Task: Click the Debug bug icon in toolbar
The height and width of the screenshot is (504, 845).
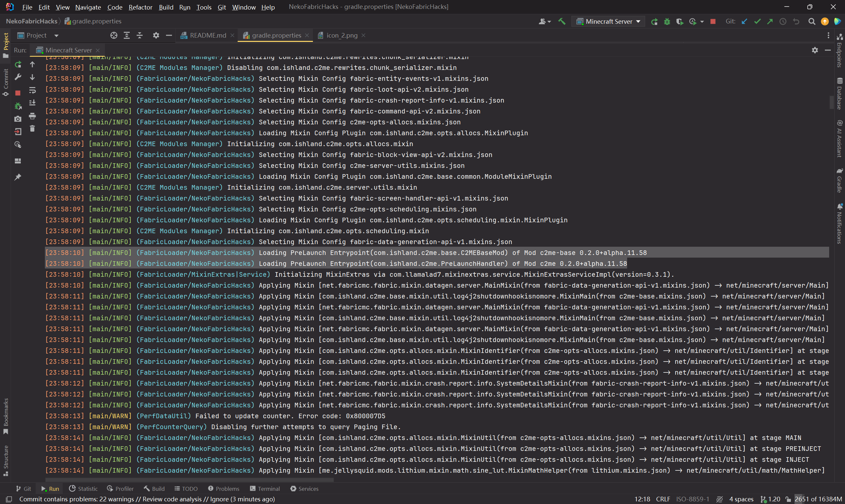Action: (x=667, y=21)
